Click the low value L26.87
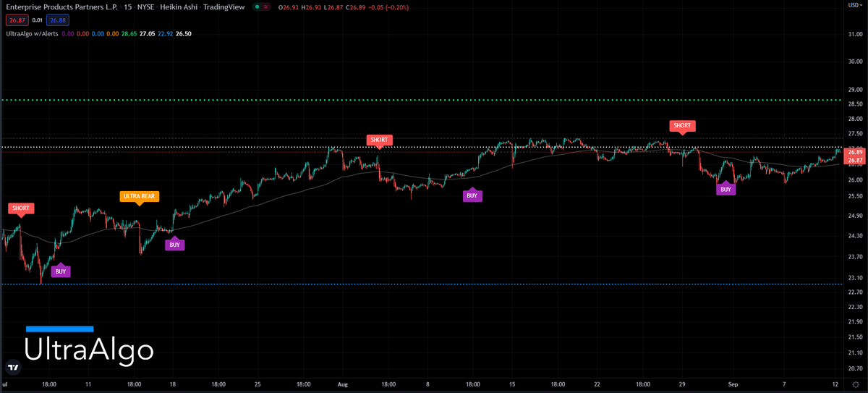 [333, 7]
